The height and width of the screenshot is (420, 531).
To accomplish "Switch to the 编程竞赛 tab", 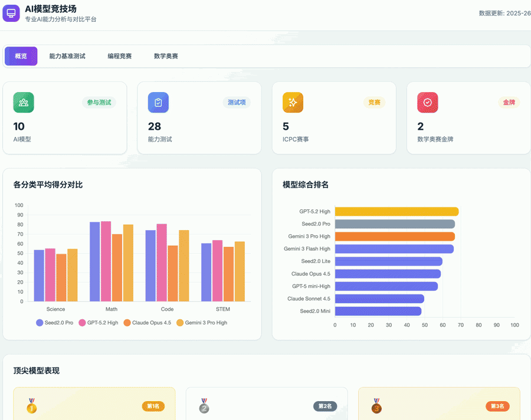I will tap(119, 56).
